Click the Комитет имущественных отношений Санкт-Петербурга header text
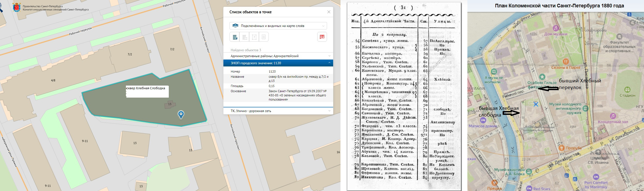644x191 pixels. coord(56,10)
